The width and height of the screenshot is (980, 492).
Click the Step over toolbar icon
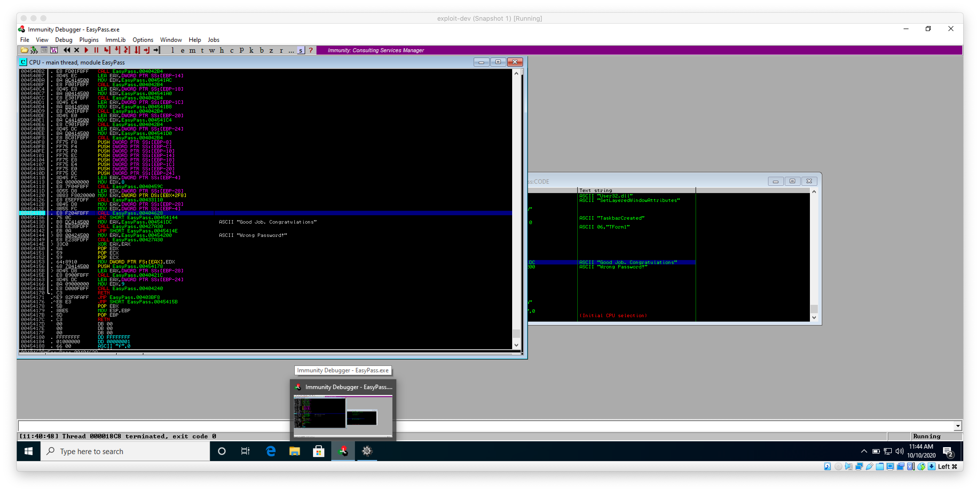[117, 50]
